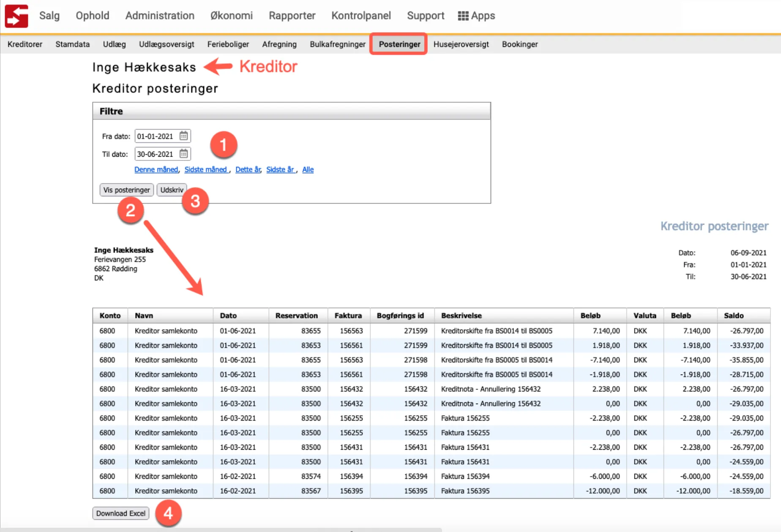Open the Apps grid menu
781x532 pixels.
[x=476, y=16]
